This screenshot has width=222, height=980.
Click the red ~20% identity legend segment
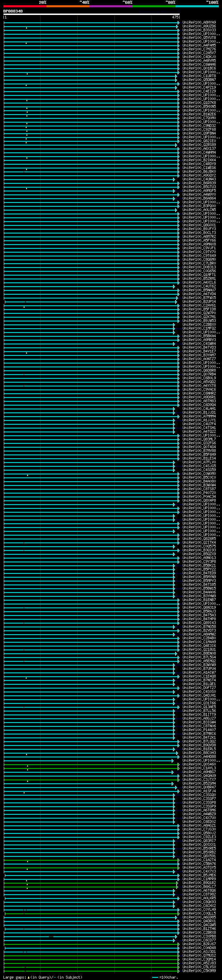click(25, 6)
